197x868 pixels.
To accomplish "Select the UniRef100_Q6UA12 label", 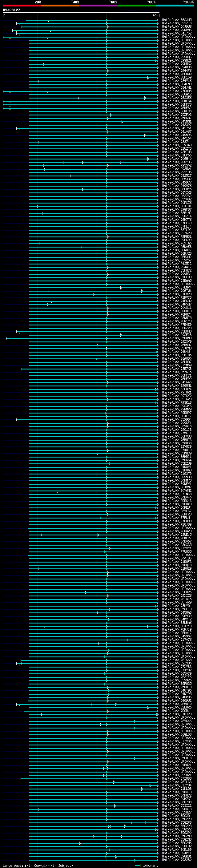I will click(177, 94).
